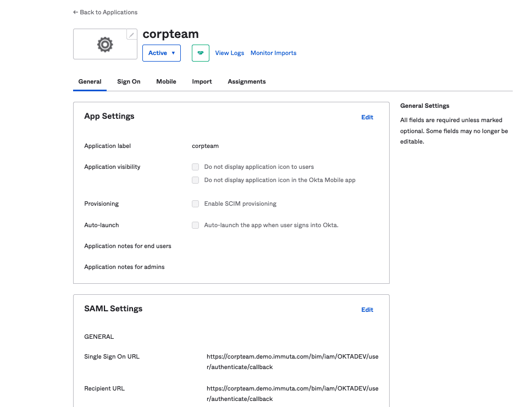The height and width of the screenshot is (407, 532).
Task: Toggle Auto-launch the app checkbox
Action: pyautogui.click(x=196, y=225)
